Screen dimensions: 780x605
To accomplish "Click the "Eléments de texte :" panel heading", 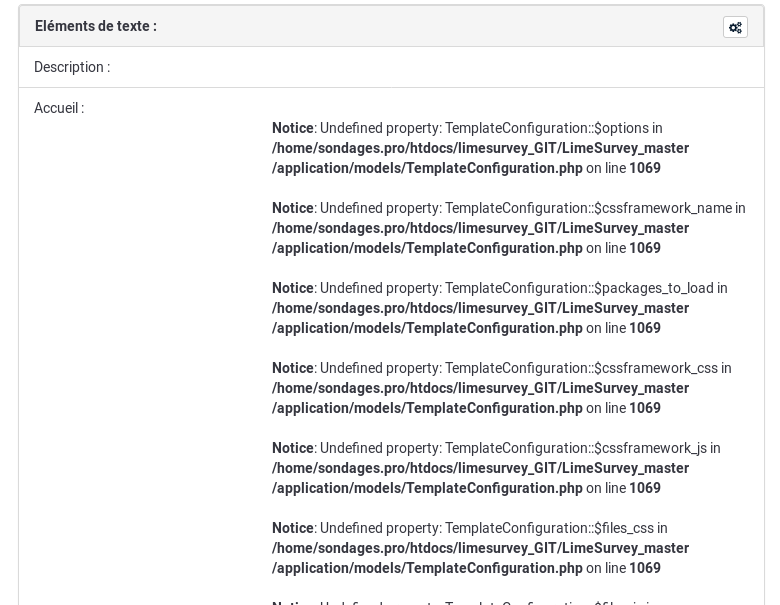I will 96,26.
